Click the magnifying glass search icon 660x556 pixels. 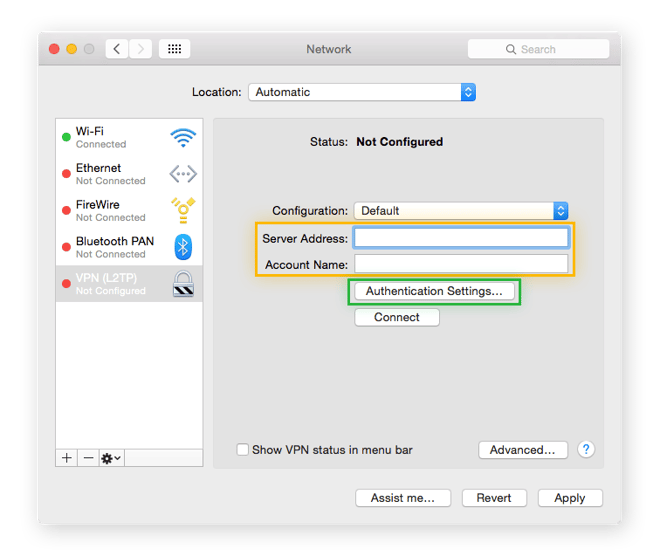(511, 49)
